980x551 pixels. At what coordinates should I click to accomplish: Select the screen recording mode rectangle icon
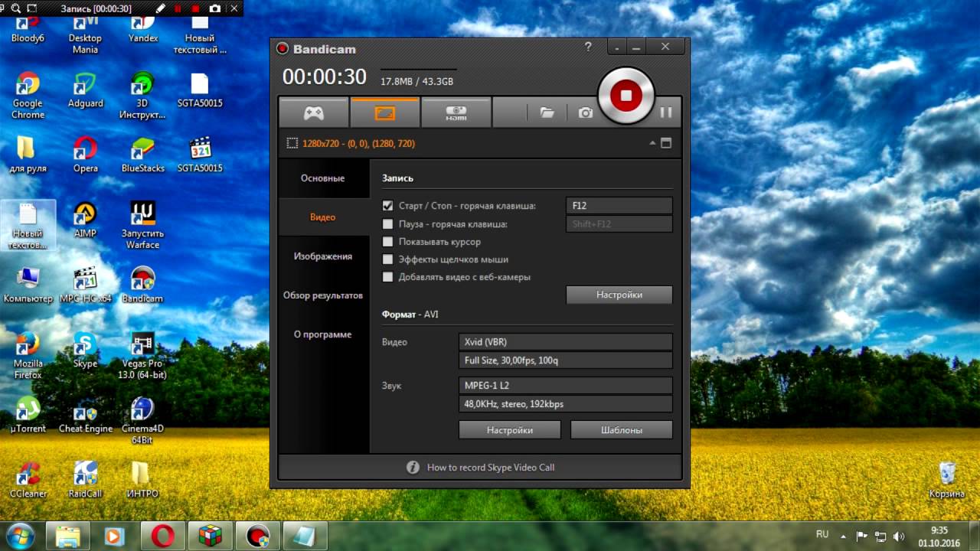click(x=384, y=112)
